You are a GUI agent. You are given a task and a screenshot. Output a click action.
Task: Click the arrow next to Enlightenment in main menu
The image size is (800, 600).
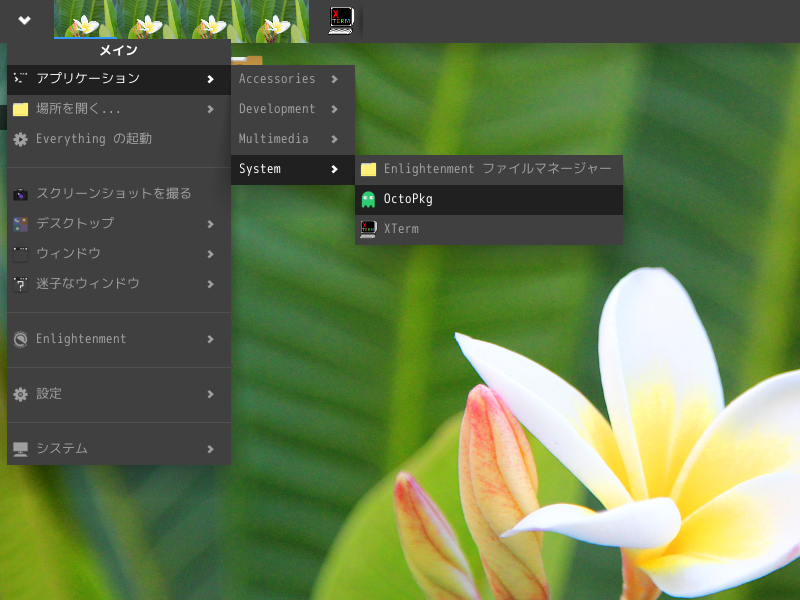(210, 339)
